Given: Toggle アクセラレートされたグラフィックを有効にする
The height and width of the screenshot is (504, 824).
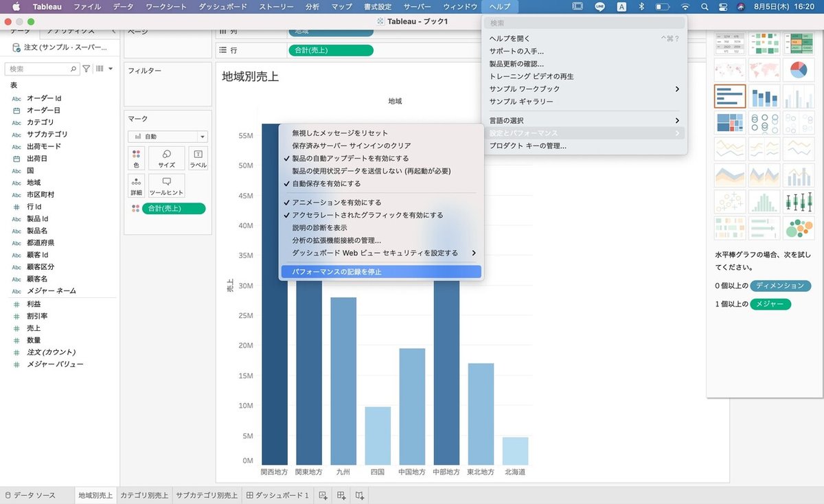Looking at the screenshot, I should click(x=381, y=215).
